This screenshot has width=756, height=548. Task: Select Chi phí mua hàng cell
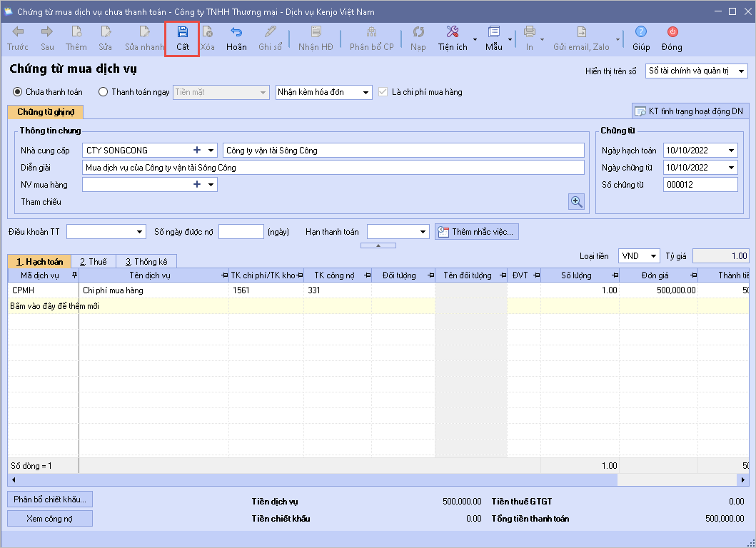coord(153,290)
